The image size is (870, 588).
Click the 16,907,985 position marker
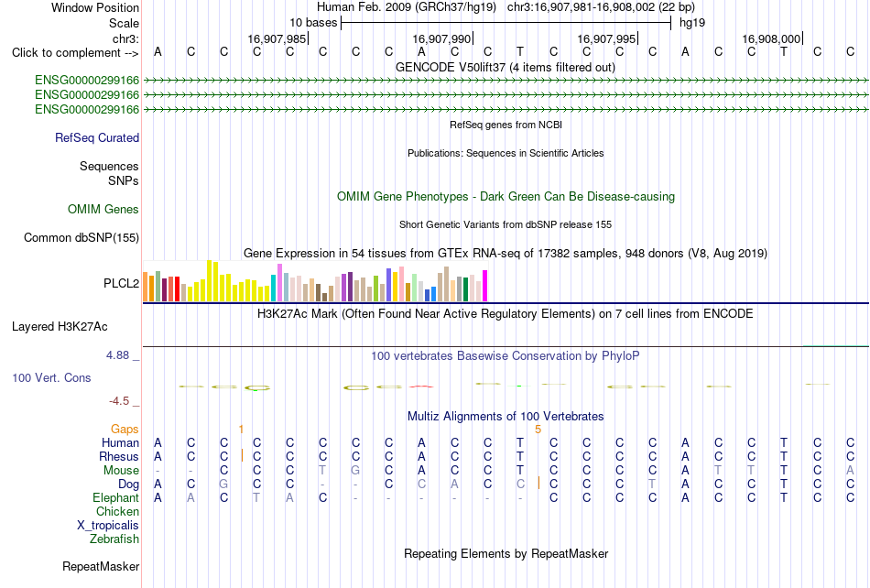[277, 38]
